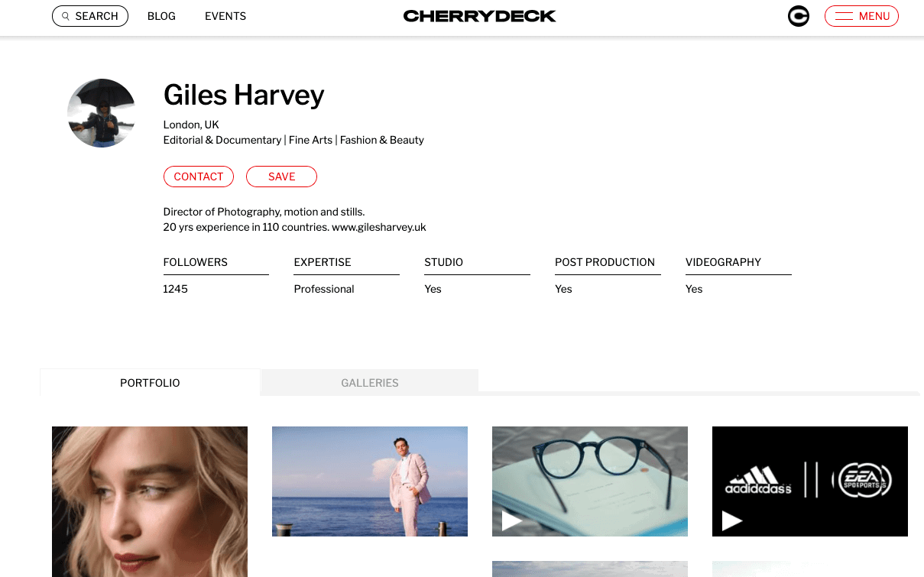Screen dimensions: 924x577
Task: Open the red MENU button
Action: [861, 16]
